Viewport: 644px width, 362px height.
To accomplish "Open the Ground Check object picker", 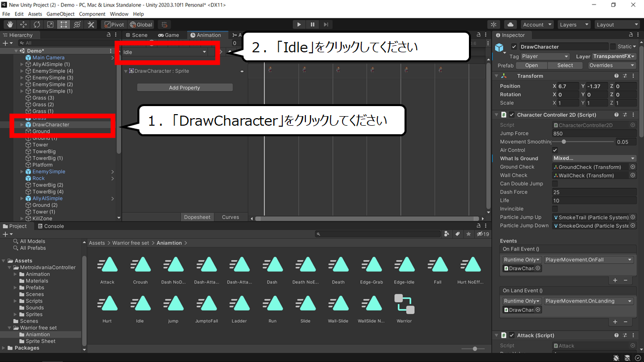I will tap(632, 167).
